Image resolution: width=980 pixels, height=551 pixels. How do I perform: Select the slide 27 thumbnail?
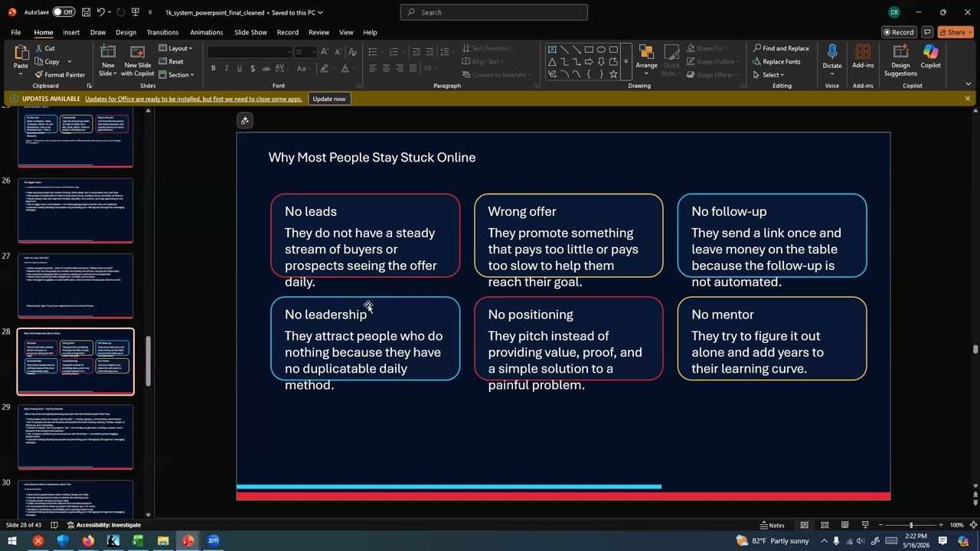click(76, 285)
